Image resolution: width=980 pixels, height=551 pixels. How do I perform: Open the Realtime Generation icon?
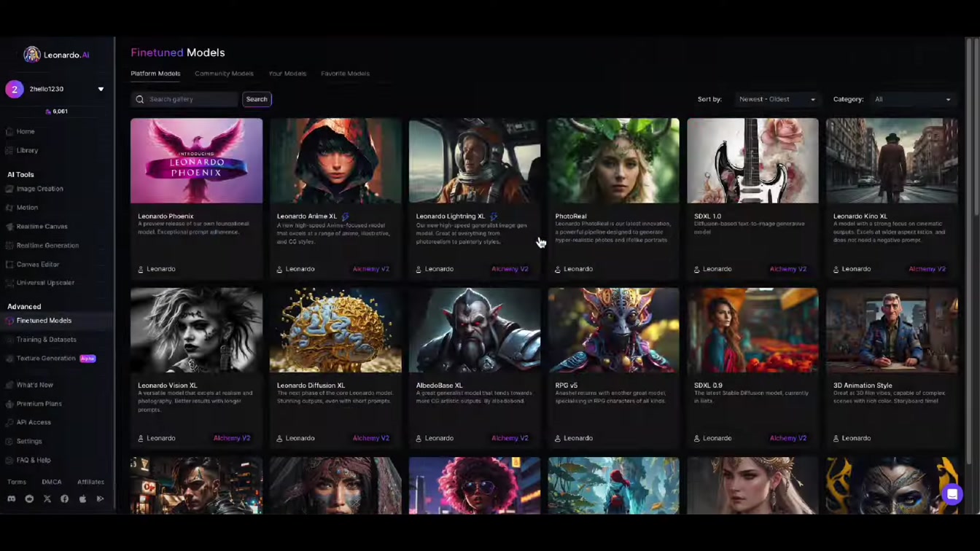9,246
